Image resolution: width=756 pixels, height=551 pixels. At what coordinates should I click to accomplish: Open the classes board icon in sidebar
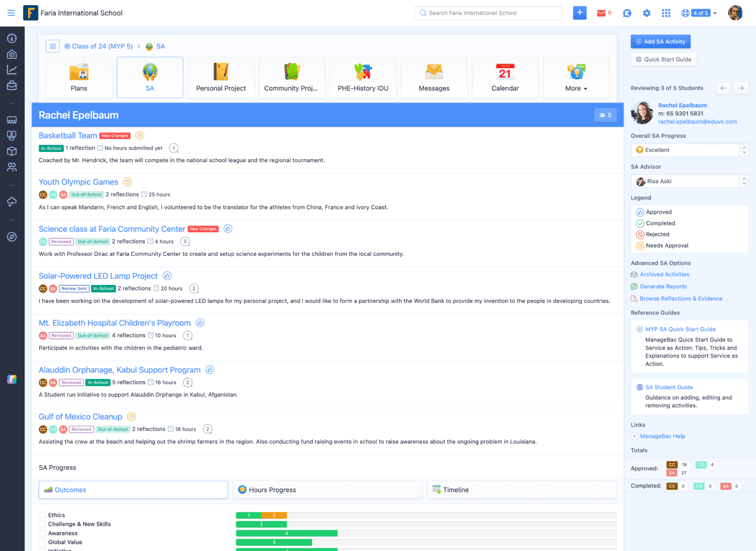point(12,120)
